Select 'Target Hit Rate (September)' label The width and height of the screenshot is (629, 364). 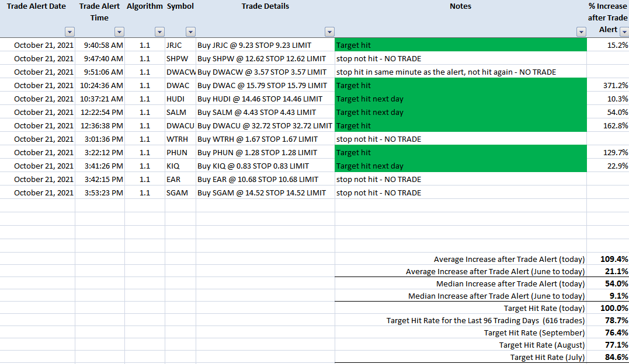(534, 332)
